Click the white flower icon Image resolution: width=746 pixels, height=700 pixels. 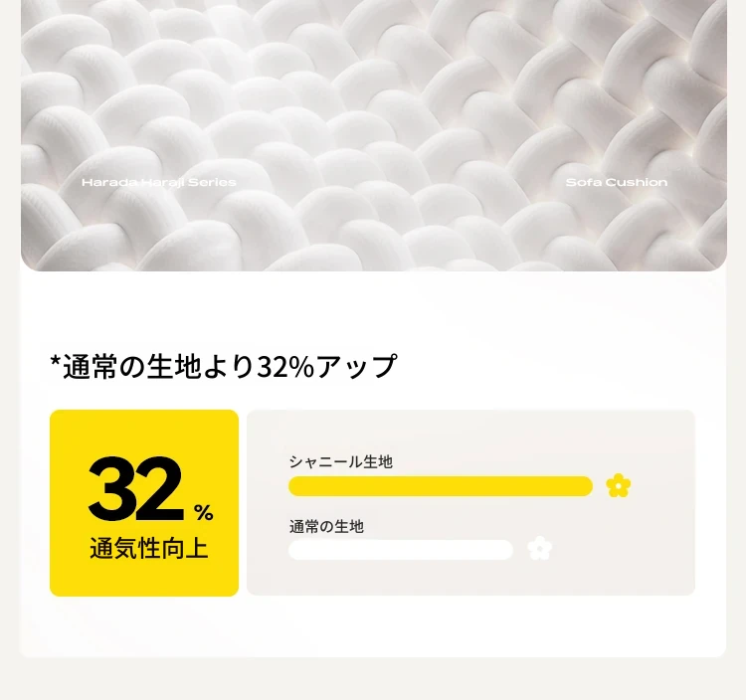[x=539, y=548]
